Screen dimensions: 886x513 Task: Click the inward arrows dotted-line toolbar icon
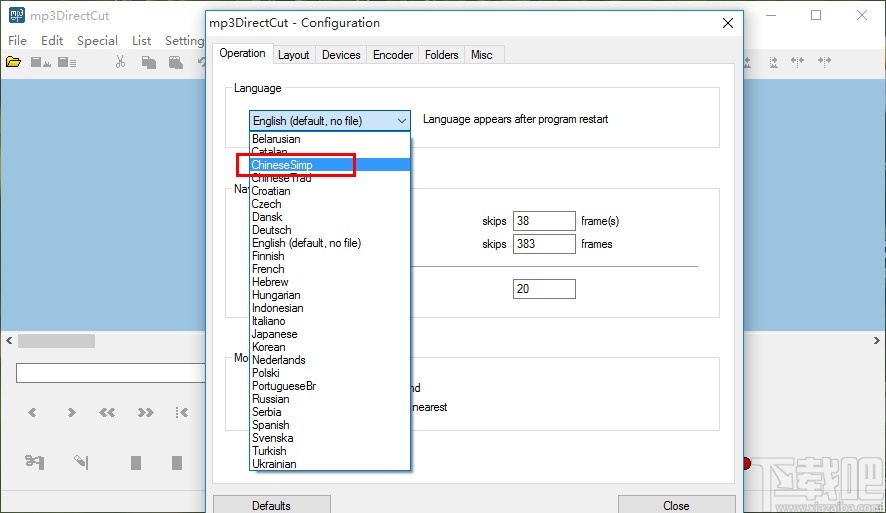(797, 61)
